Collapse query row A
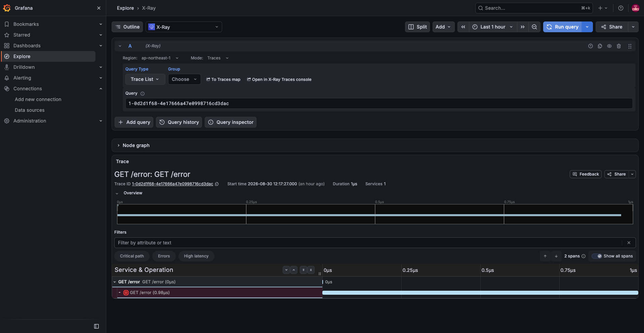 [x=120, y=46]
